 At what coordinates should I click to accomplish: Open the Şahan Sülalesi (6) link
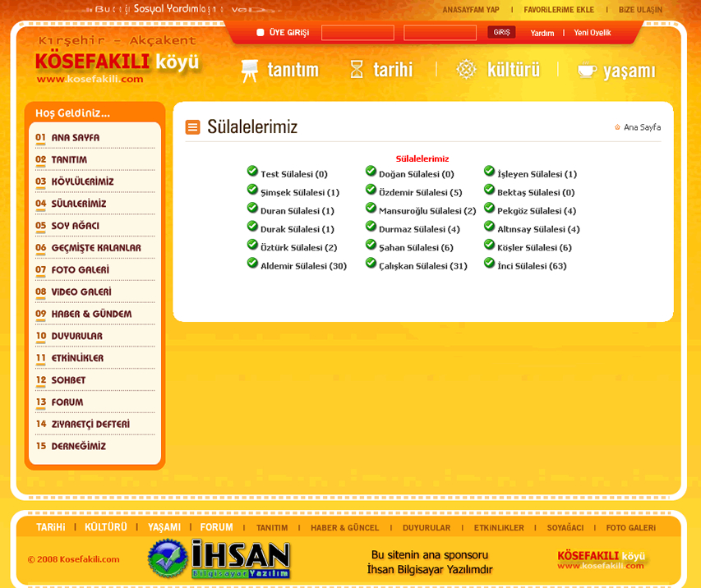click(416, 248)
